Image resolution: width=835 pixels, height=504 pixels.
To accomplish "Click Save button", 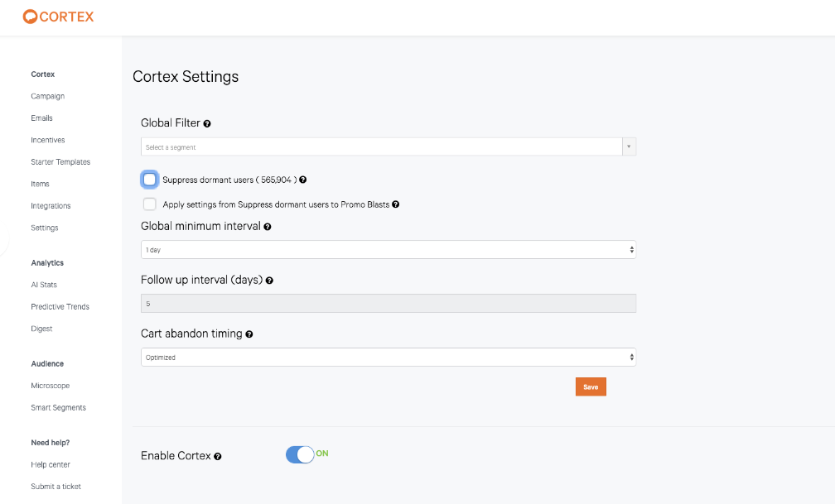I will (x=591, y=387).
